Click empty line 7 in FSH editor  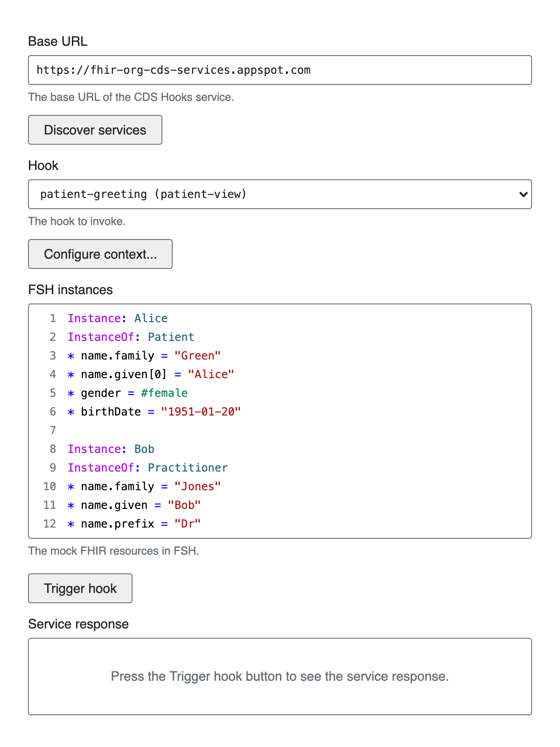tap(280, 430)
